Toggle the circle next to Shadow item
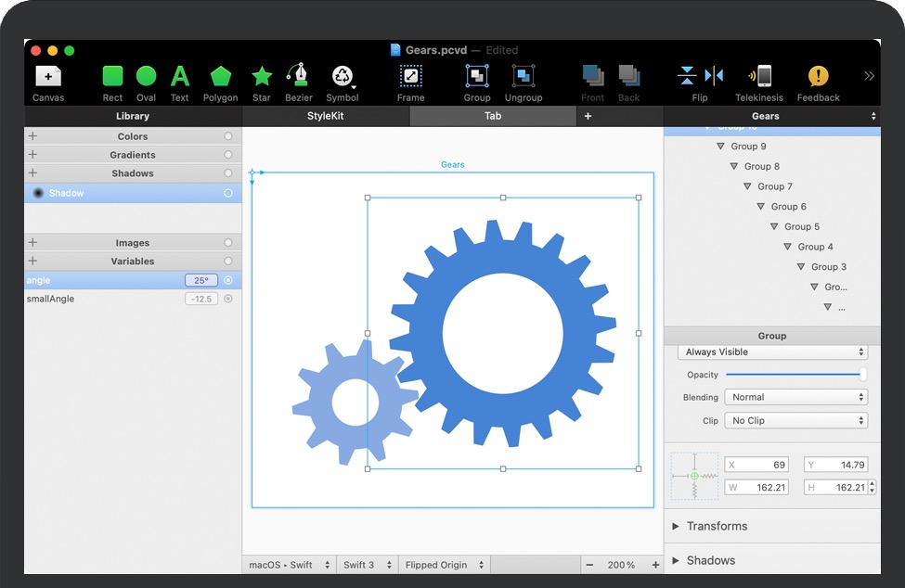This screenshot has width=905, height=588. coord(228,193)
